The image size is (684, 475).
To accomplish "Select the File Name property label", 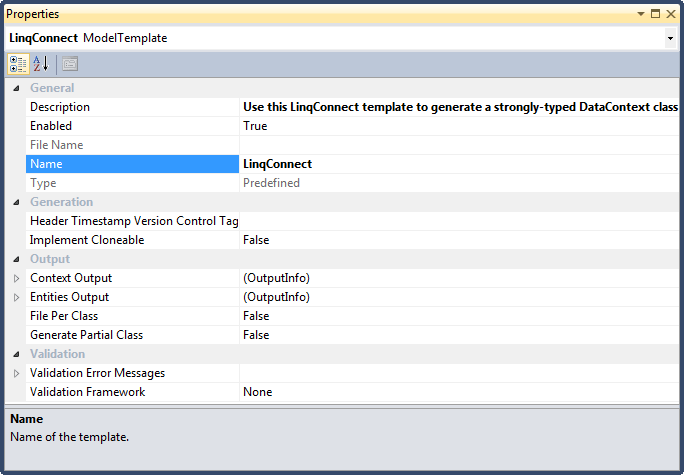I will 57,145.
